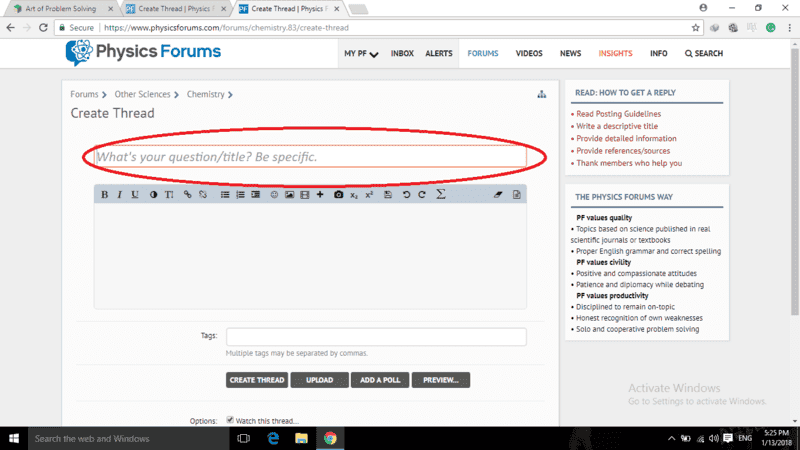This screenshot has width=800, height=450.
Task: Apply bold formatting in editor toolbar
Action: (x=105, y=194)
